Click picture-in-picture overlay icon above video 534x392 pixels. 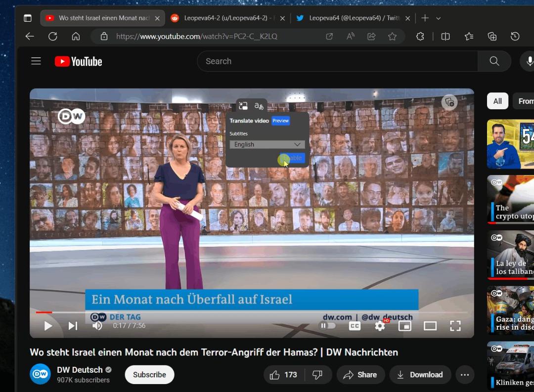243,106
